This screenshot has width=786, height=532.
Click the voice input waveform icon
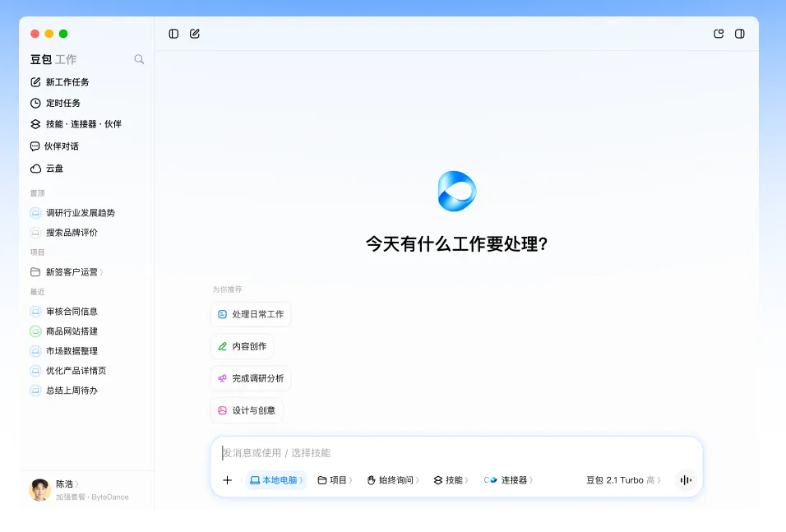coord(686,480)
